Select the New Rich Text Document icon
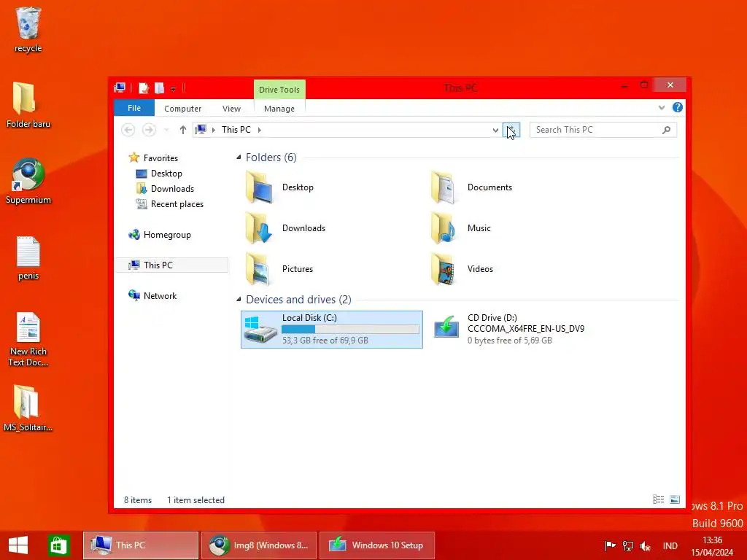Screen dimensions: 747x560 28,340
